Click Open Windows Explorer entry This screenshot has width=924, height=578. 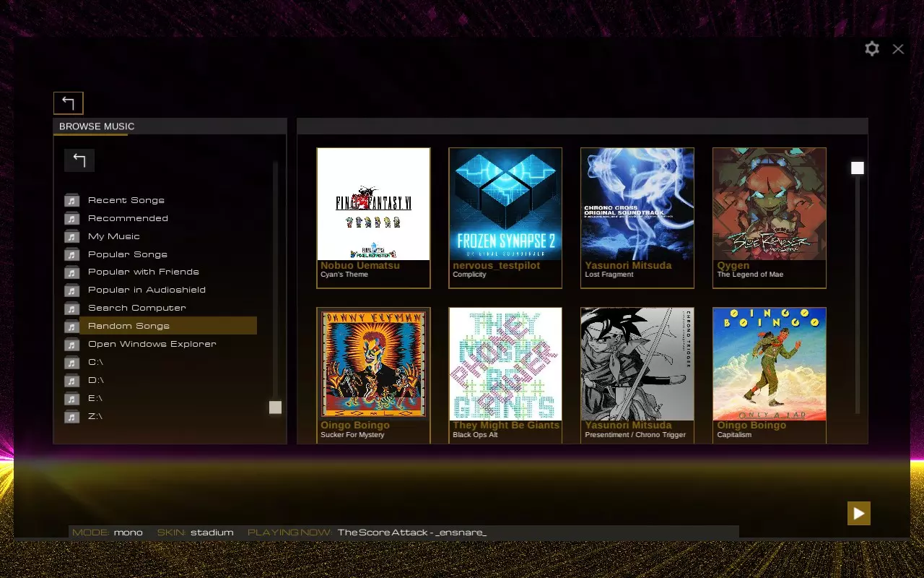point(152,344)
